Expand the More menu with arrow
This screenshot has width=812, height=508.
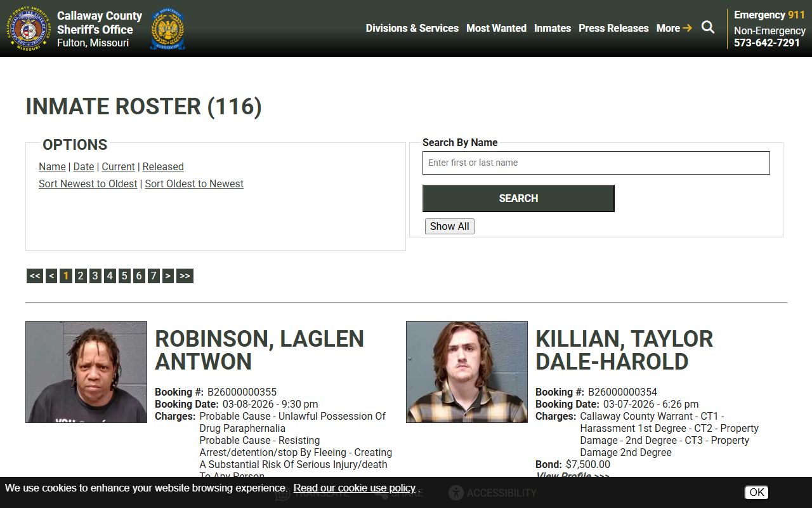(x=674, y=28)
